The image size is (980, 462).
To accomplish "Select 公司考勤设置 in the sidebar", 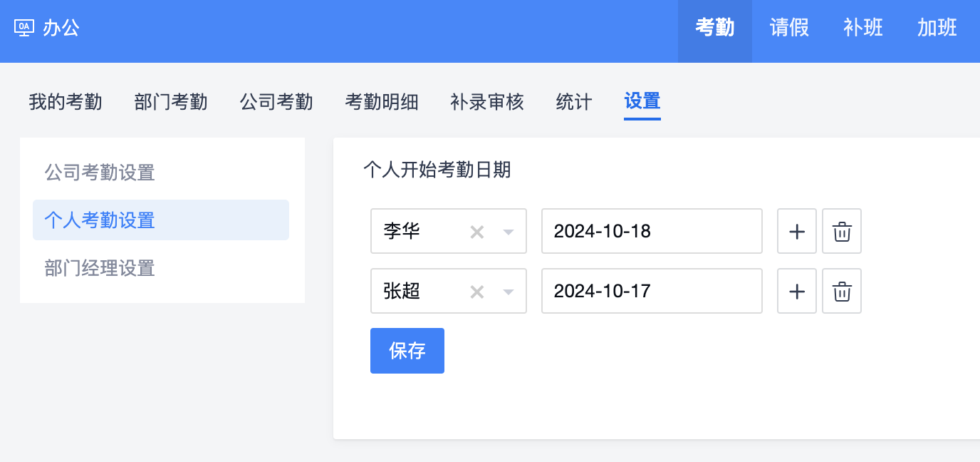I will tap(100, 173).
